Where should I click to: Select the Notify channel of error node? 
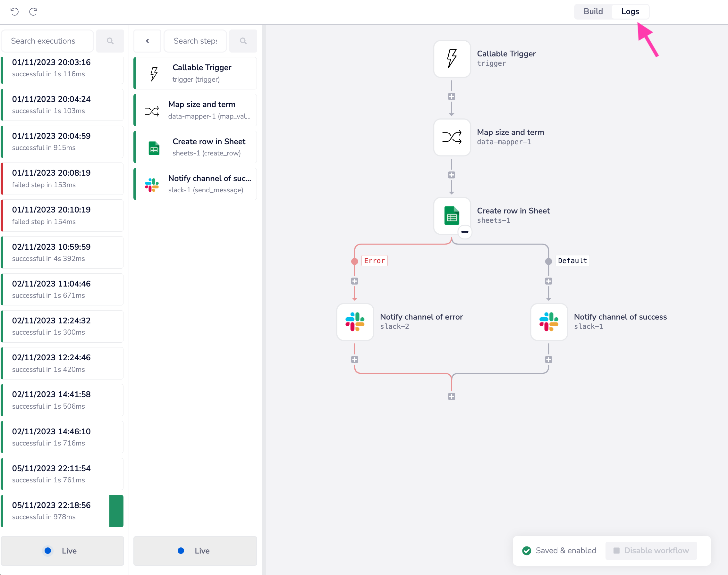coord(355,322)
